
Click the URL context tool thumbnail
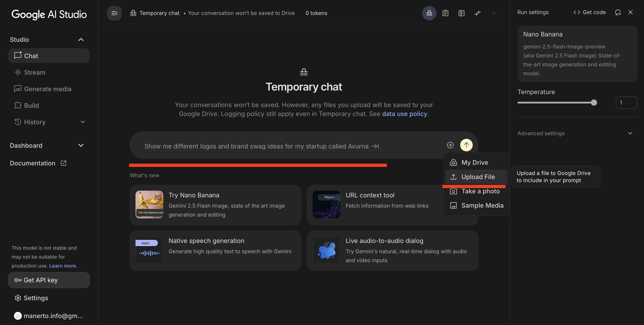point(326,204)
